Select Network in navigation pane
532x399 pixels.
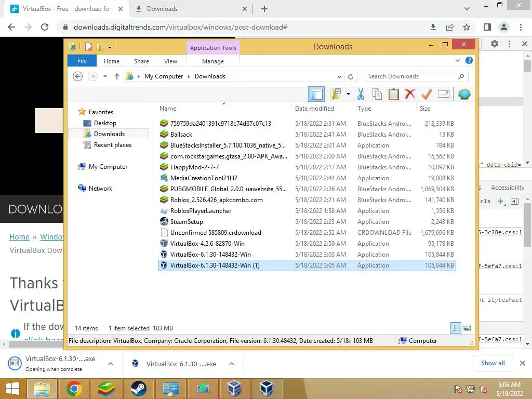[100, 188]
